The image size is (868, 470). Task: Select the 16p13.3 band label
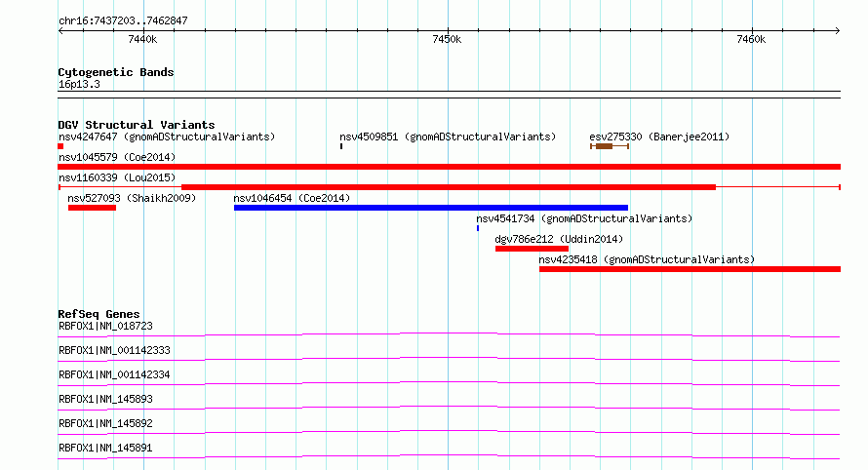click(x=79, y=84)
